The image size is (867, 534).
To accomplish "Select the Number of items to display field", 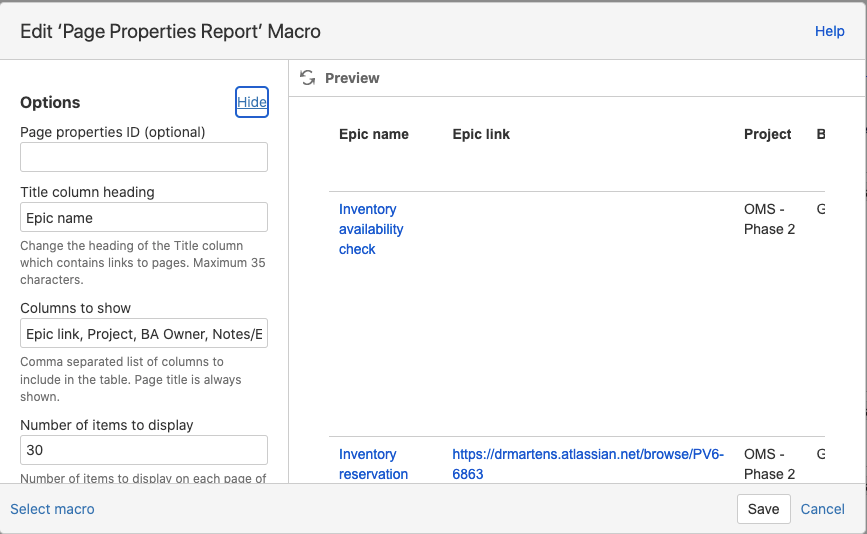I will [144, 450].
